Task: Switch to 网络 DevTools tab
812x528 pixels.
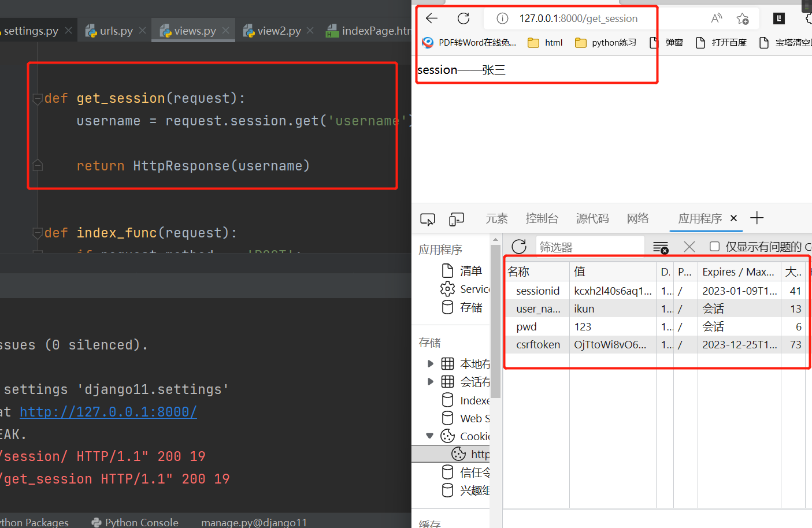Action: [637, 218]
